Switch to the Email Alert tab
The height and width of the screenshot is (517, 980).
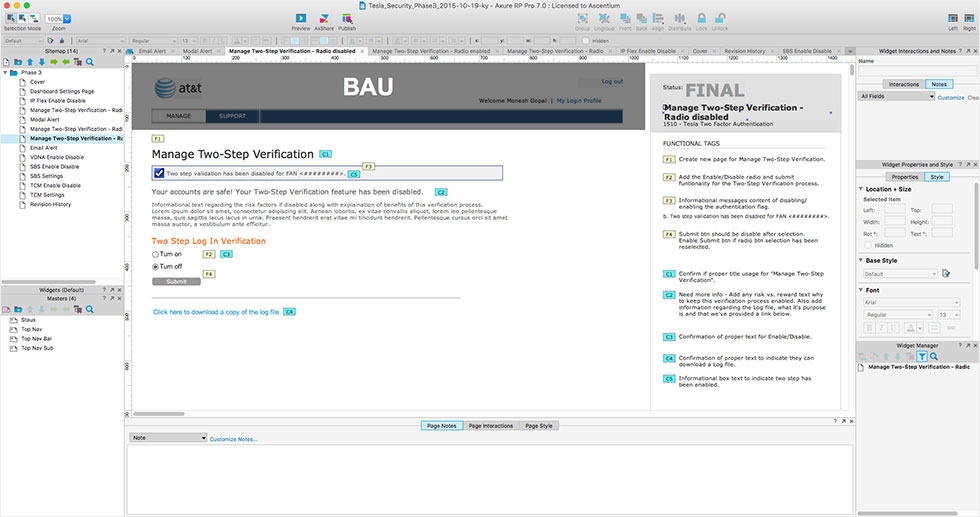(152, 51)
